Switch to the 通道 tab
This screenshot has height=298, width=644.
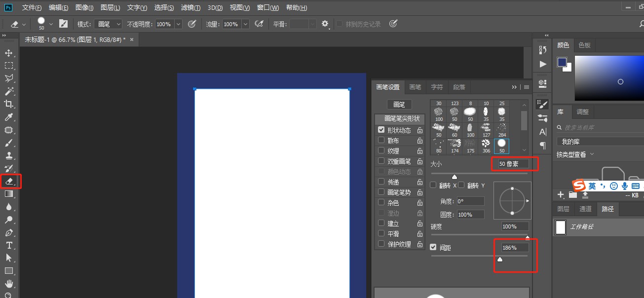click(585, 209)
